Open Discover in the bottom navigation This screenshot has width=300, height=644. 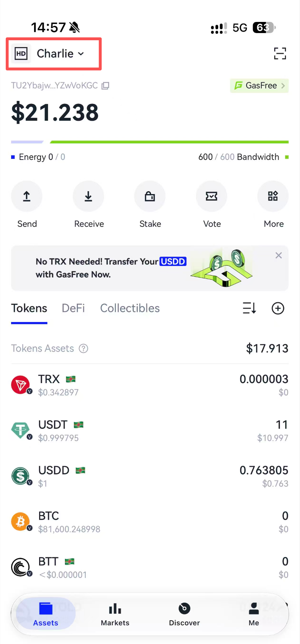pyautogui.click(x=184, y=615)
